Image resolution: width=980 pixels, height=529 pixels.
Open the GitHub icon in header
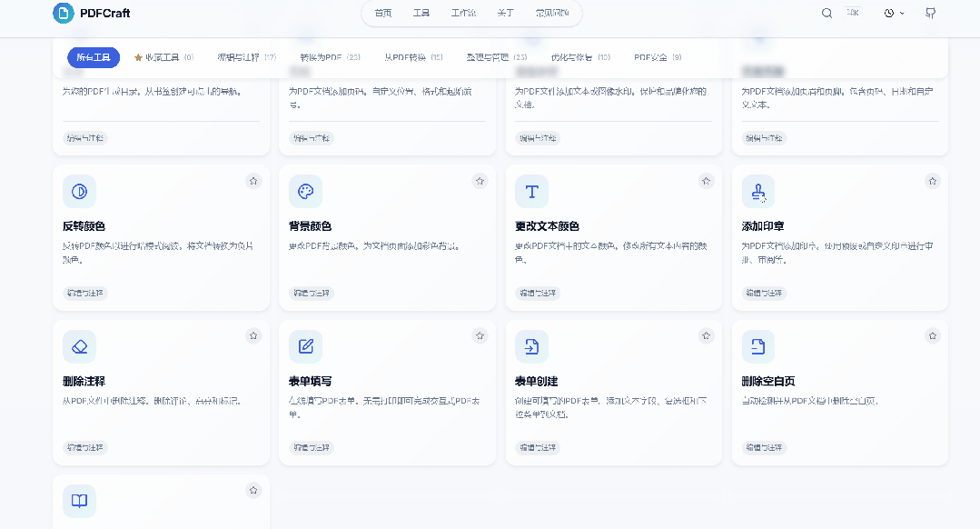(x=931, y=13)
